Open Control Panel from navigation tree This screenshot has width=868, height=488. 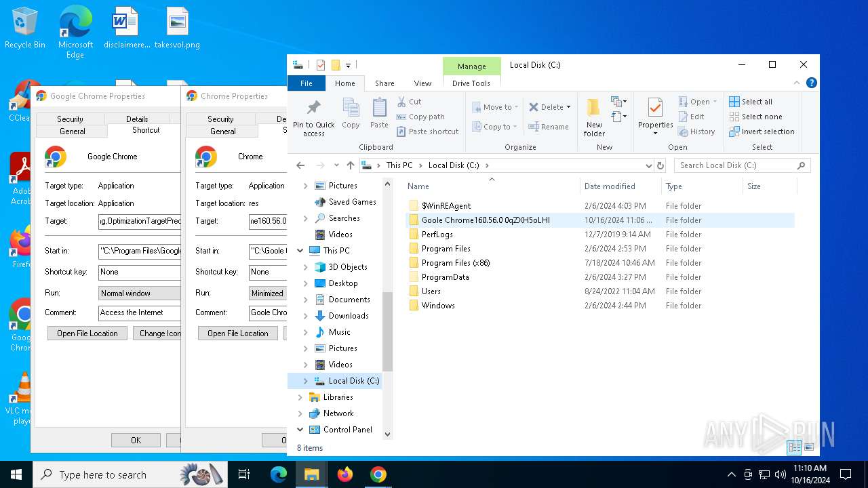coord(348,430)
